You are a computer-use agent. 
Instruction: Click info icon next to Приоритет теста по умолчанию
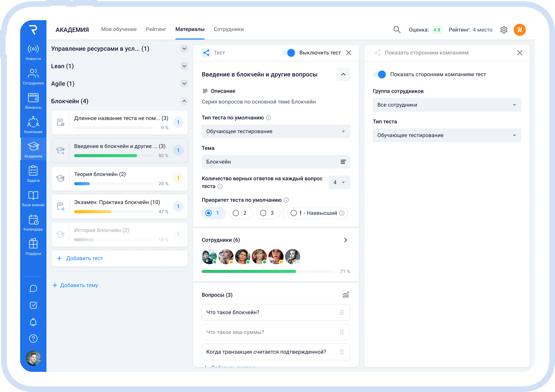286,200
